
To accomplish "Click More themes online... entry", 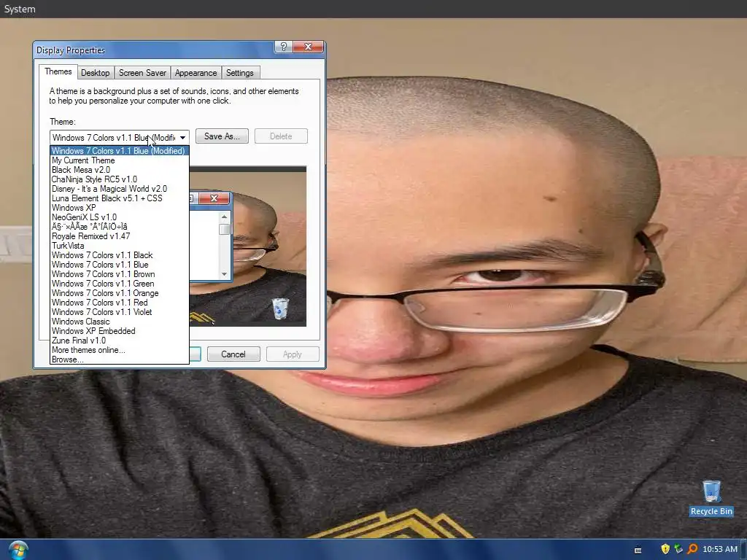I will [119, 350].
